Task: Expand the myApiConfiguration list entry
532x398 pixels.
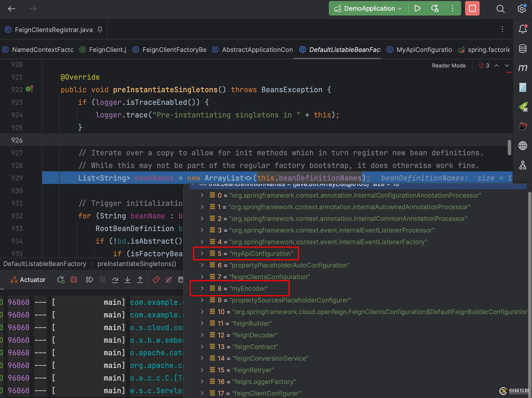Action: click(202, 253)
